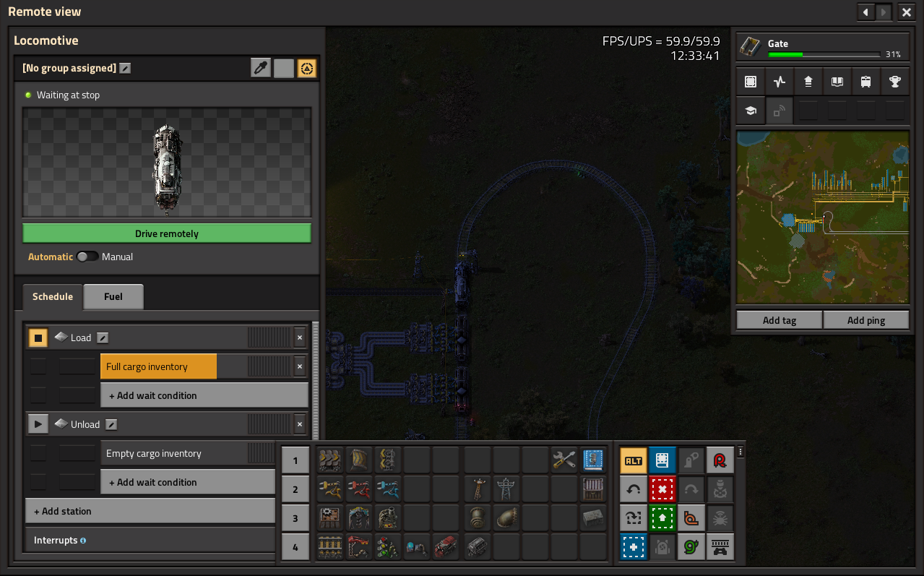Toggle the play button for Unload station
This screenshot has height=576, width=924.
(38, 424)
